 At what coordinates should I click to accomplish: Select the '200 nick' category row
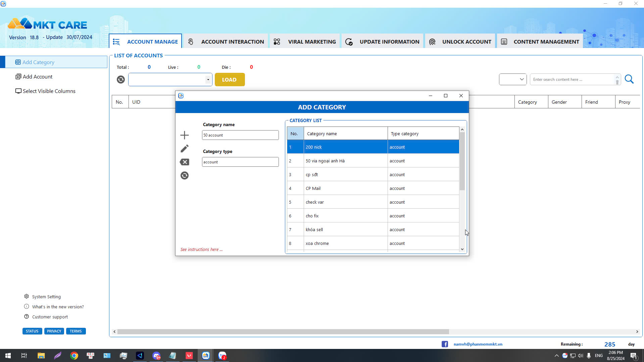(373, 147)
